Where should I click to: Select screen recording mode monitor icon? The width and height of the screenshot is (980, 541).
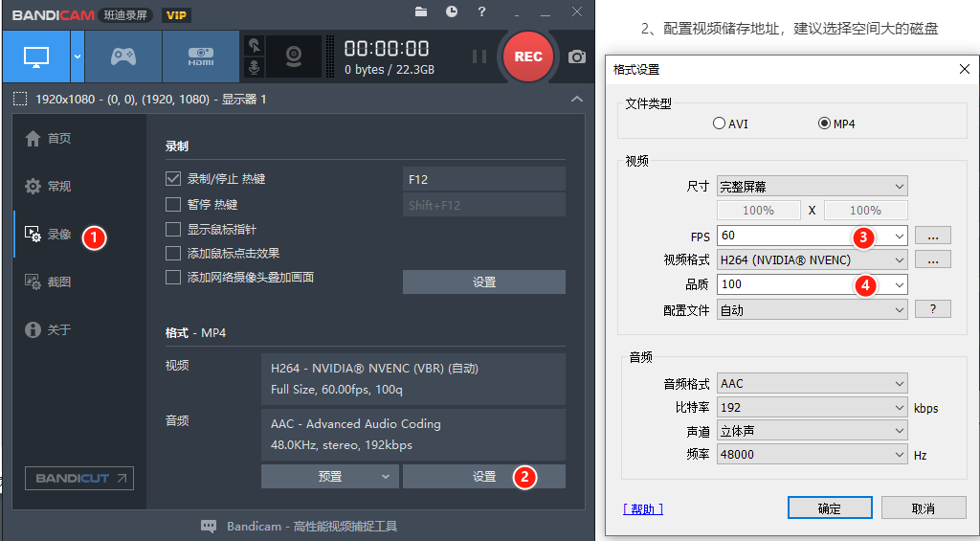pyautogui.click(x=36, y=56)
